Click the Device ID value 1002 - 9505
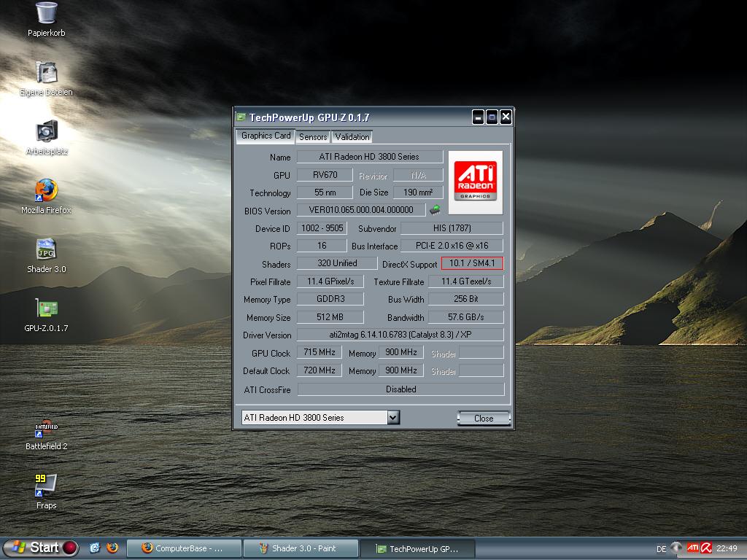 click(x=322, y=228)
